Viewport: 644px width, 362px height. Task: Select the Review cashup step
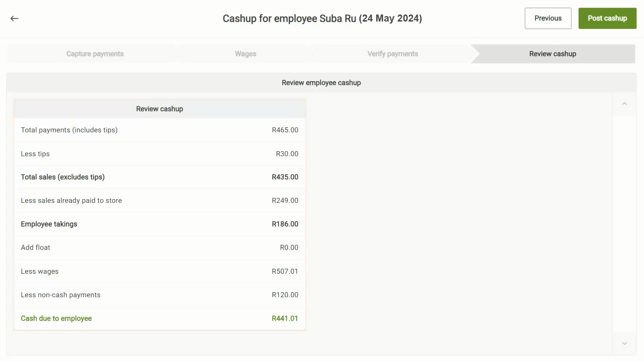[552, 54]
